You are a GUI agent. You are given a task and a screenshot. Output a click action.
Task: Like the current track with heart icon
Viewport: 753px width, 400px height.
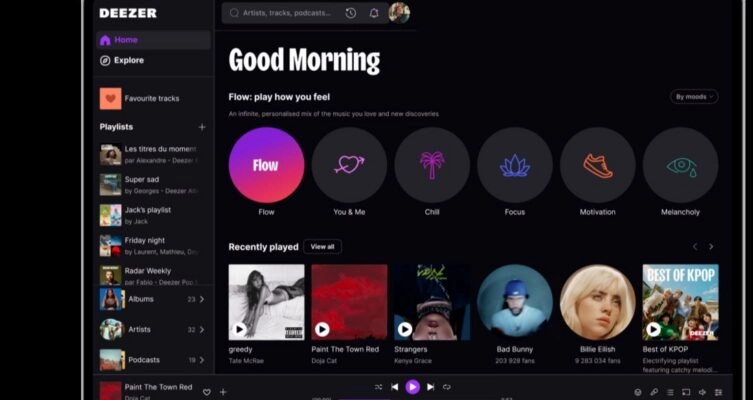[x=206, y=392]
